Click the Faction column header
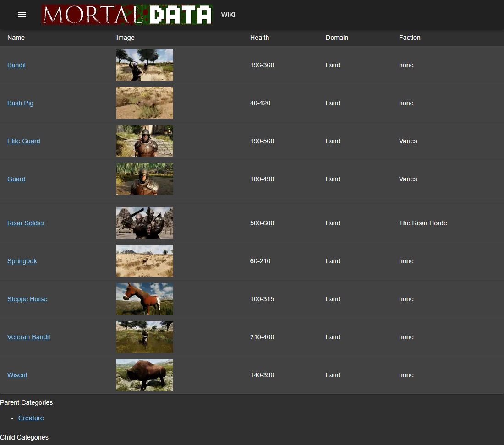This screenshot has width=504, height=445. [410, 38]
